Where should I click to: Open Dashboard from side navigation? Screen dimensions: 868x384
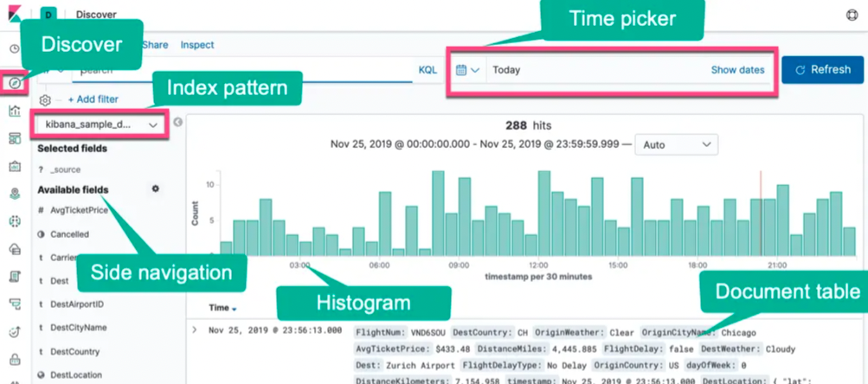[15, 138]
